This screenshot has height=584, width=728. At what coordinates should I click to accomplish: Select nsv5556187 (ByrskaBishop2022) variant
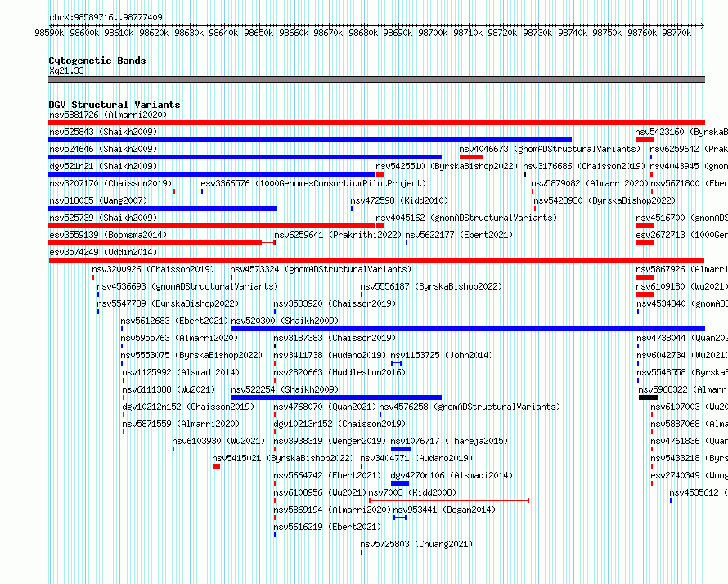click(431, 286)
